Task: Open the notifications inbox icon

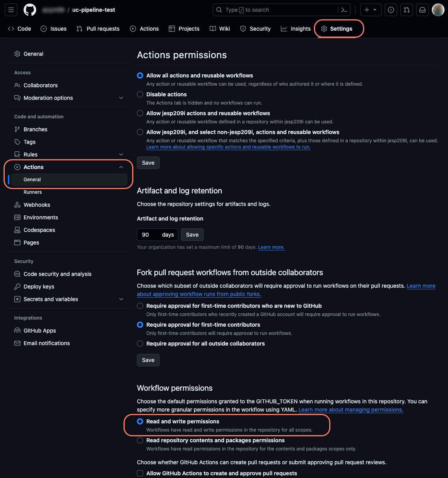Action: pyautogui.click(x=422, y=10)
